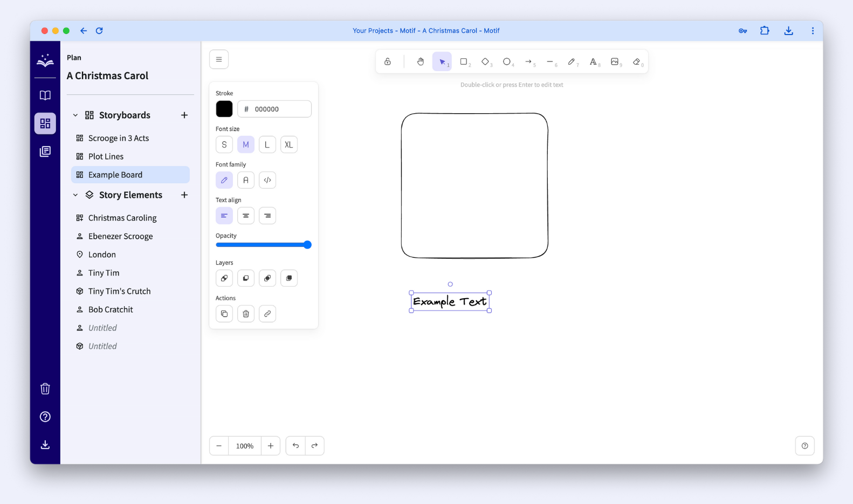This screenshot has width=853, height=504.
Task: Add a new storyboard
Action: click(184, 115)
